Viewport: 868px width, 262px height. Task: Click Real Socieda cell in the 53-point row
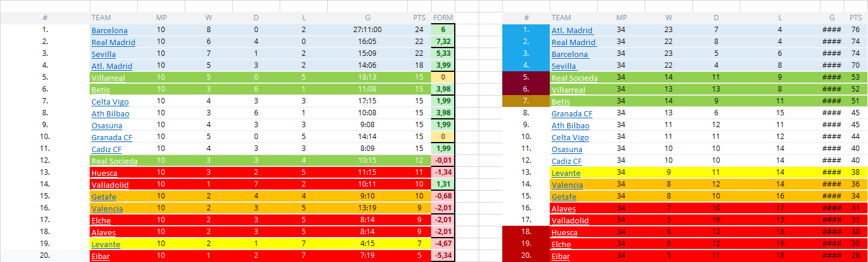click(574, 78)
